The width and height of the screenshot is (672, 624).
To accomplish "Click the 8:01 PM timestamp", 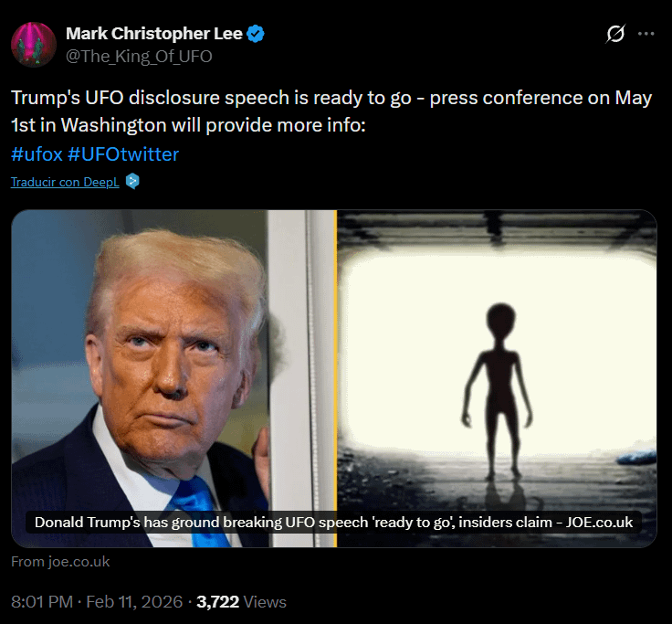I will pyautogui.click(x=42, y=602).
